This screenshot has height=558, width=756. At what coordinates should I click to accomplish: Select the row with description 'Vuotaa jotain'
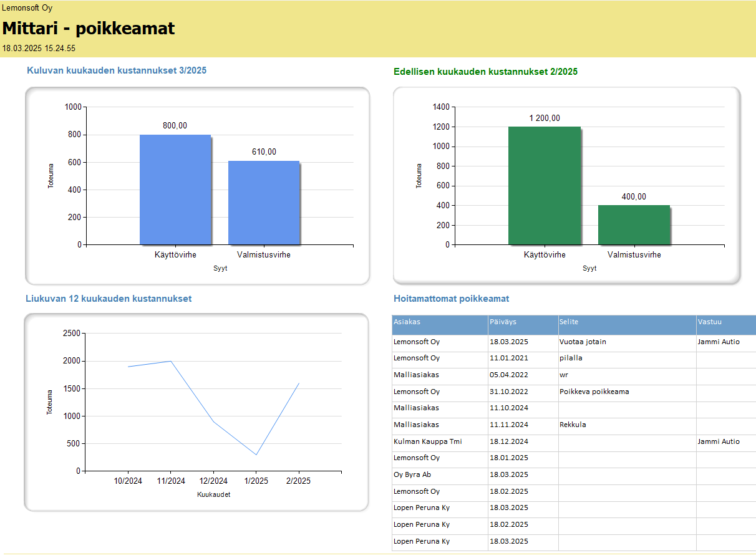coord(583,342)
